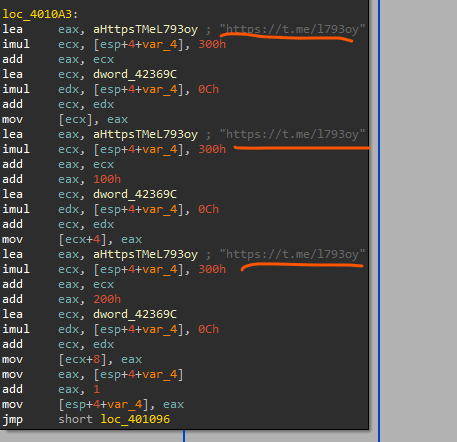Follow the loc_401096 jump target

click(x=135, y=419)
